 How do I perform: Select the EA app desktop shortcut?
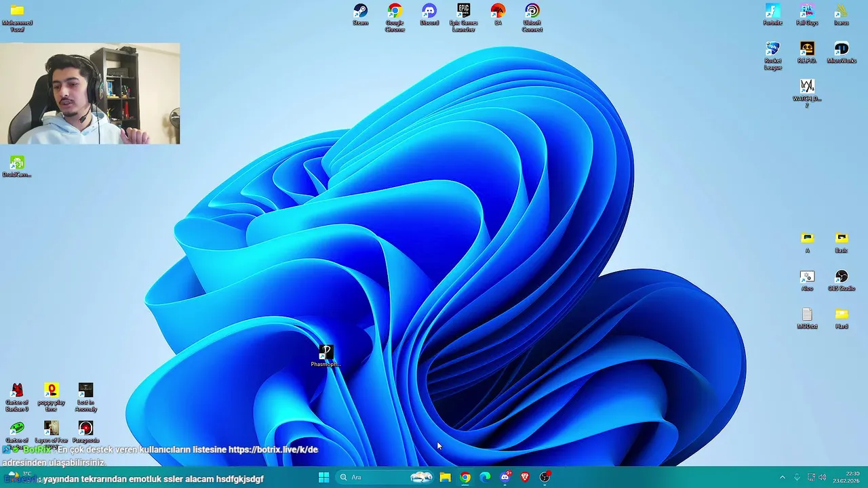498,14
